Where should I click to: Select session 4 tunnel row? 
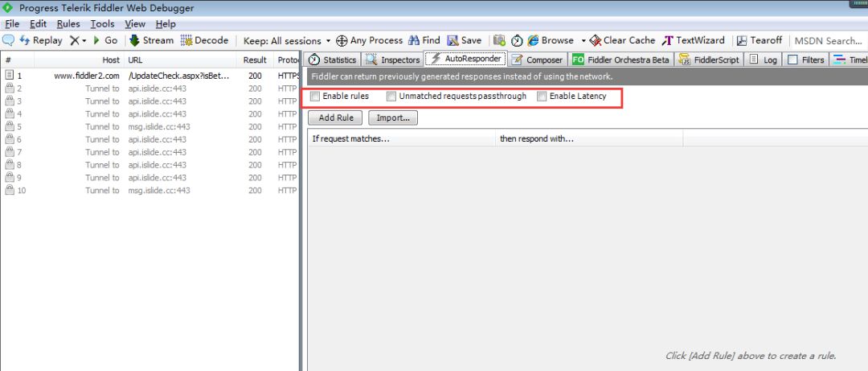149,114
